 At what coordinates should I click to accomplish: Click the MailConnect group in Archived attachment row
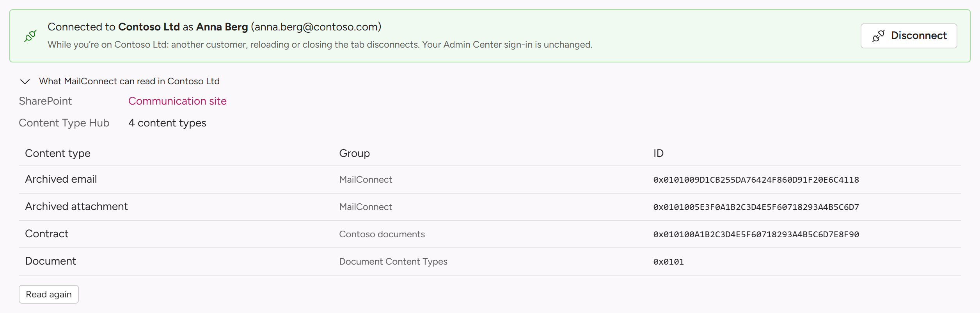click(x=366, y=207)
